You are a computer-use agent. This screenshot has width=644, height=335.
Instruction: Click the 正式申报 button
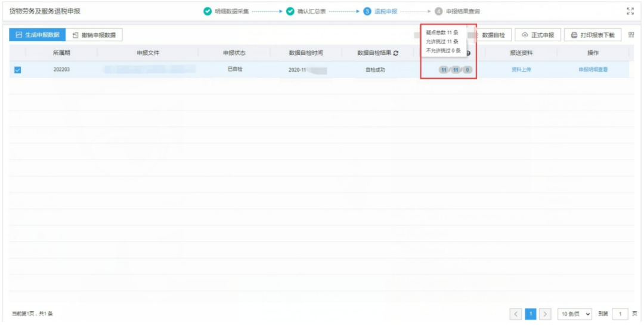coord(538,35)
